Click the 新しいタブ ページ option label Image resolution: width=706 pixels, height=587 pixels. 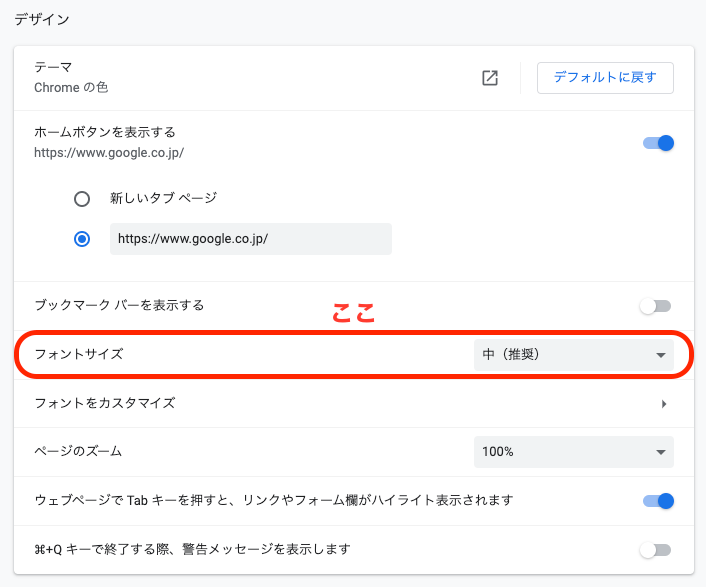(x=163, y=199)
